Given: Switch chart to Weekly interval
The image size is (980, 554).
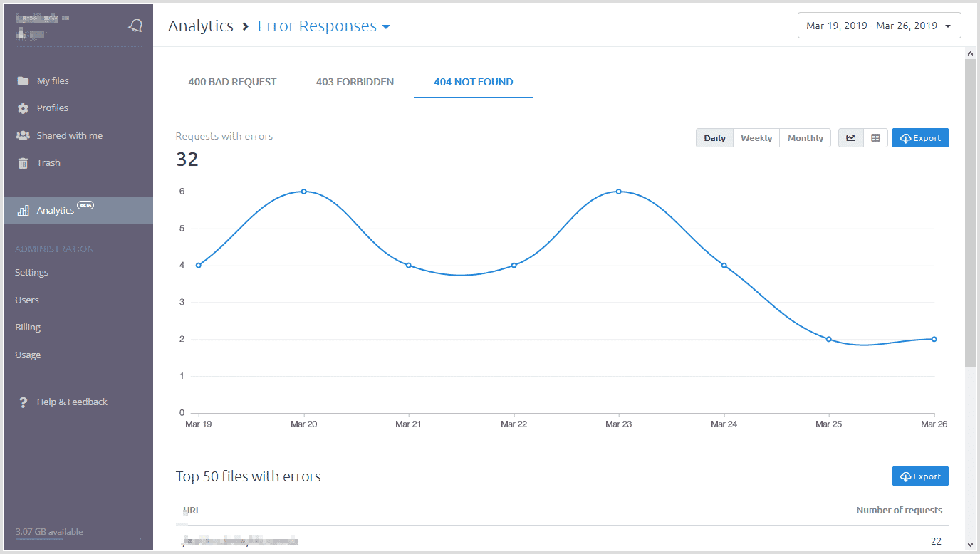Looking at the screenshot, I should [x=756, y=138].
